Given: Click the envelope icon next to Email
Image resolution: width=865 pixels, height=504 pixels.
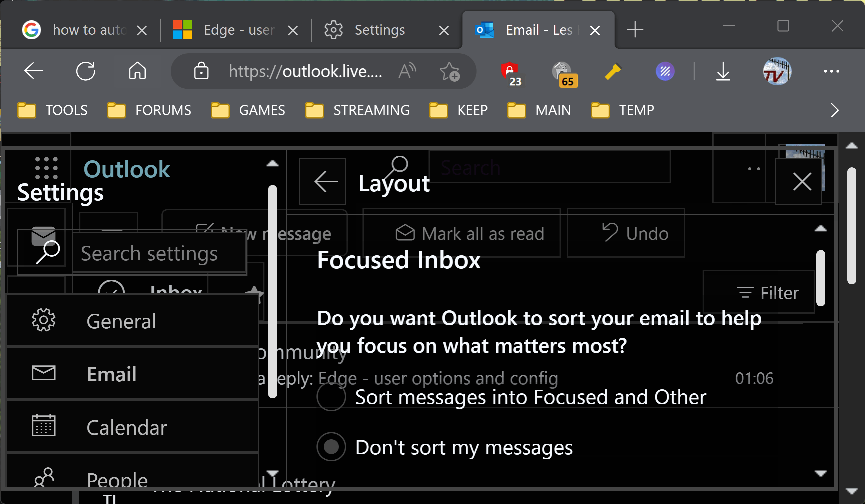Looking at the screenshot, I should (44, 373).
